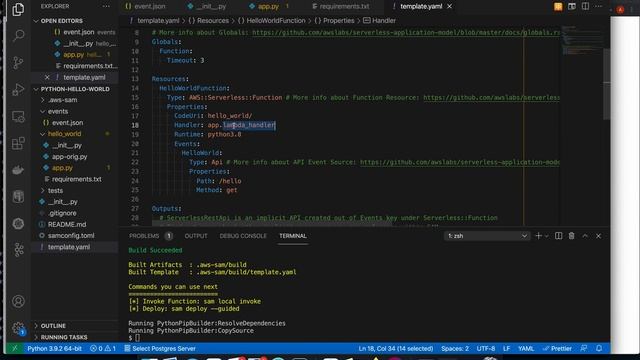
Task: Open the Debug Console panel tab
Action: (x=243, y=236)
